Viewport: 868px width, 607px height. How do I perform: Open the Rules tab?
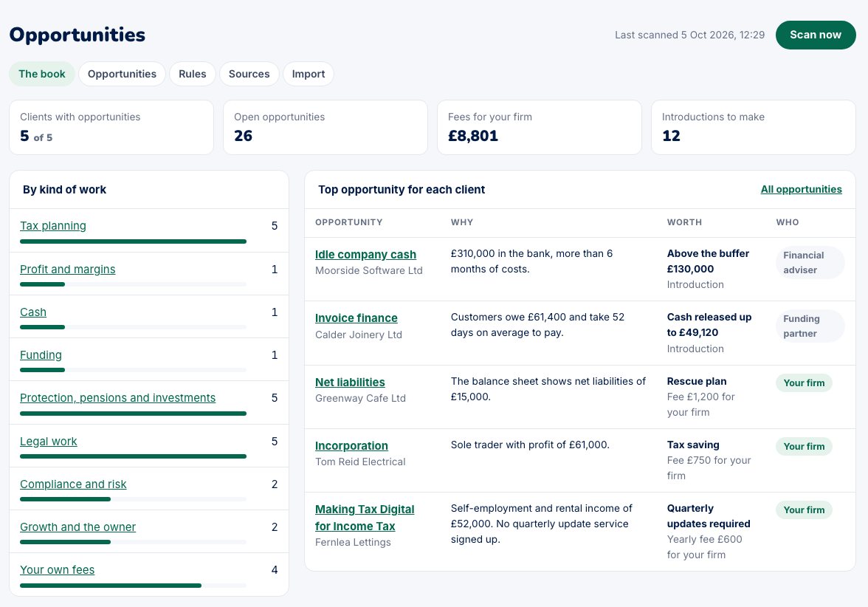coord(192,74)
